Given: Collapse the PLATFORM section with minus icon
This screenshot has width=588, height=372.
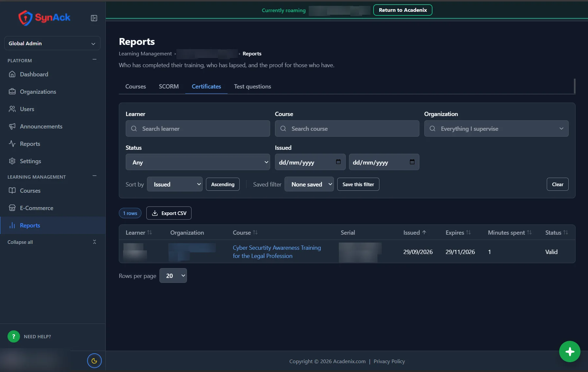Looking at the screenshot, I should pos(94,59).
